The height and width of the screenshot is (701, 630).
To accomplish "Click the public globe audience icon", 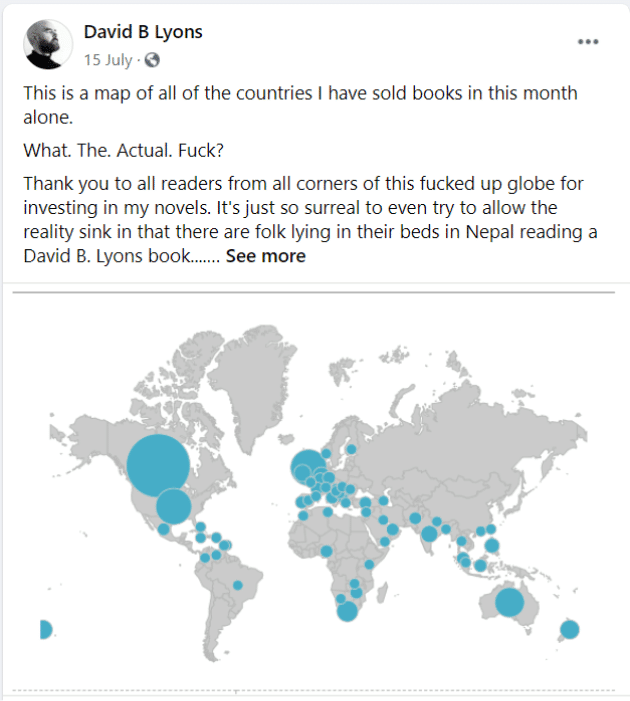I will coord(152,59).
